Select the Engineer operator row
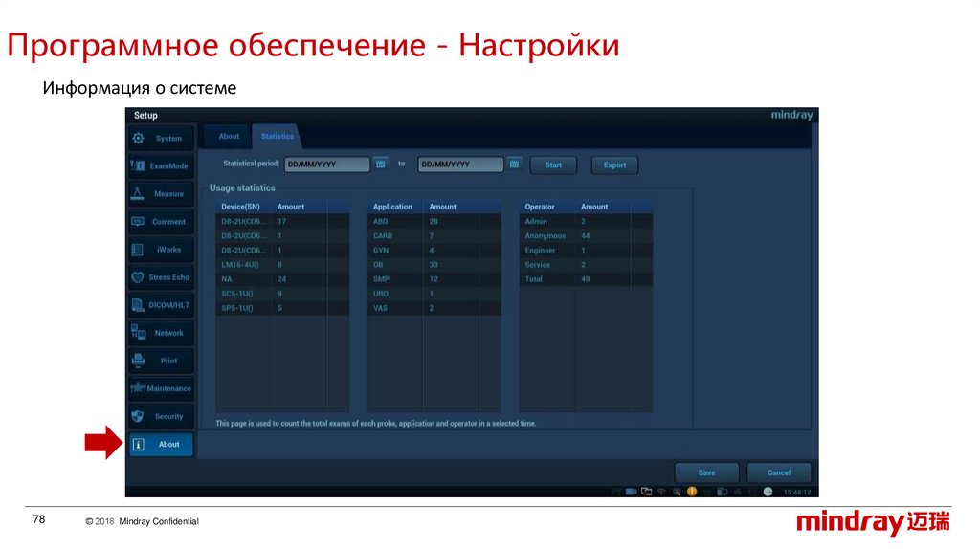Screen dimensions: 980x549 [587, 251]
